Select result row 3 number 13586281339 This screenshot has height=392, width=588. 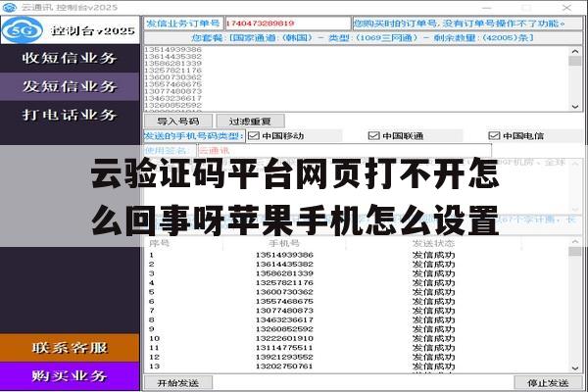point(284,273)
